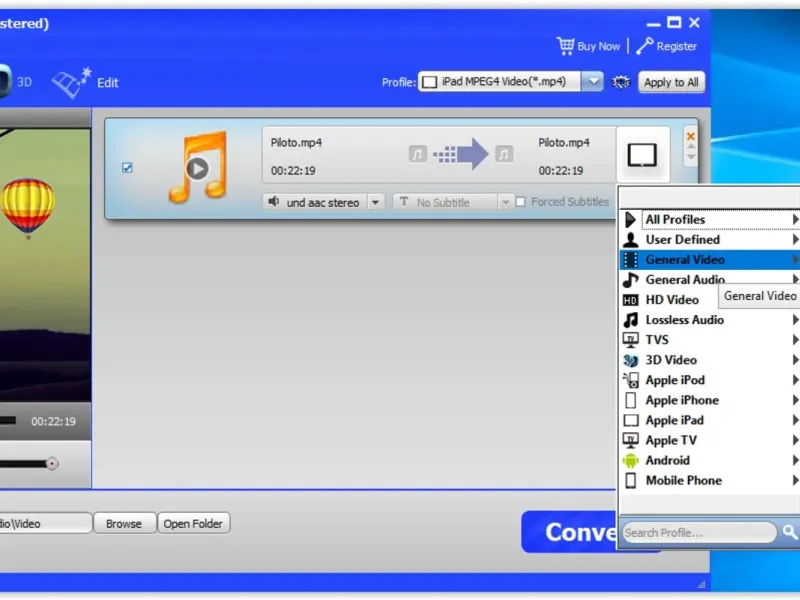Choose the Apple iPad profile entry
The width and height of the screenshot is (800, 600).
click(x=710, y=420)
